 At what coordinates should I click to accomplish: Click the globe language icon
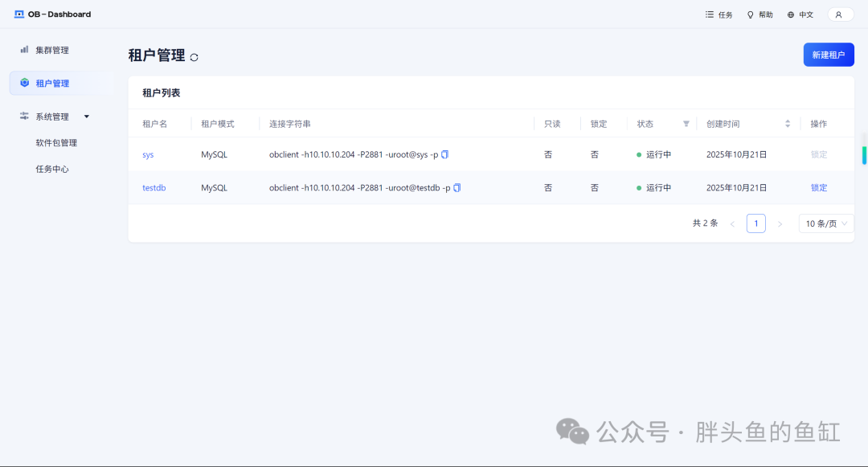[791, 15]
